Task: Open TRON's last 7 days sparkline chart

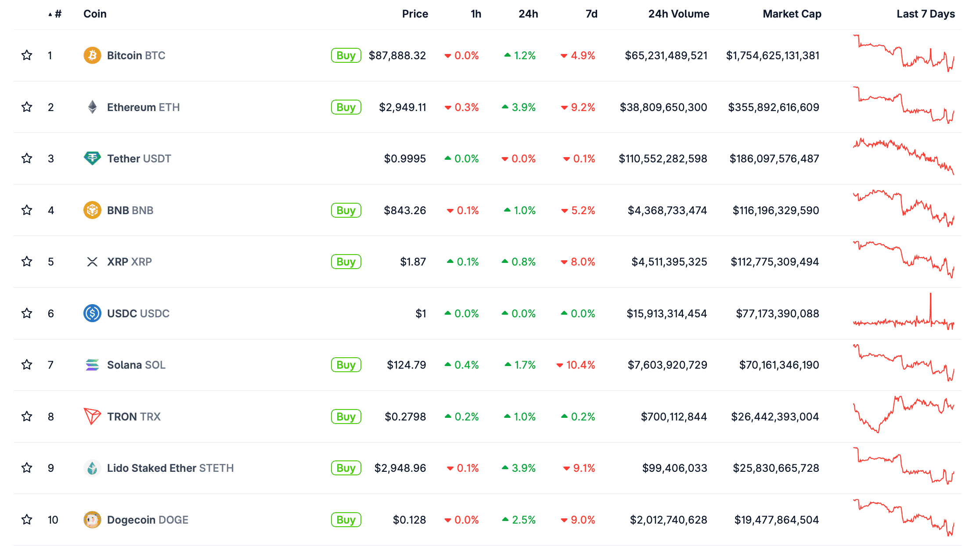Action: 903,415
